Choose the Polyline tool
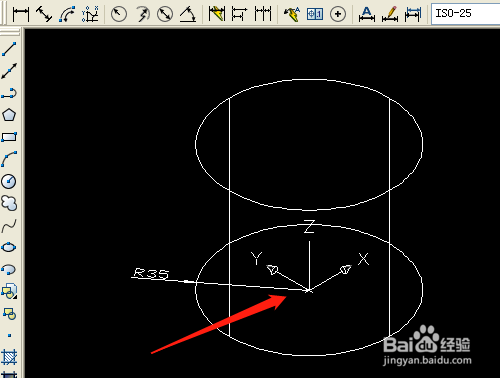Image resolution: width=500 pixels, height=378 pixels. (9, 93)
